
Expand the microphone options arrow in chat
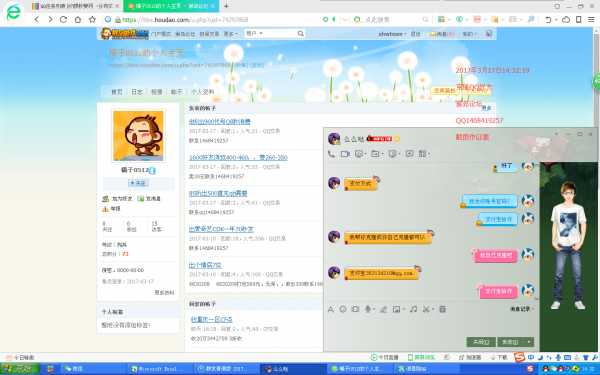[x=373, y=310]
